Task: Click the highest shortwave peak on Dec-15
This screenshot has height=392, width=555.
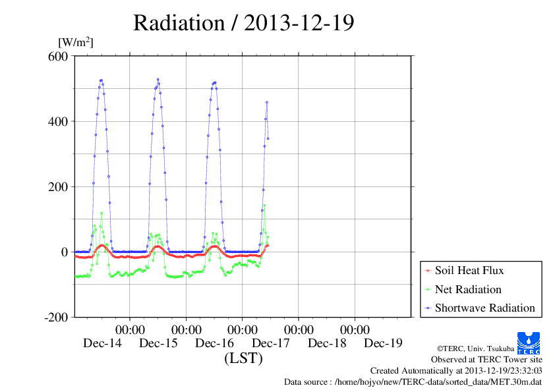Action: (158, 80)
